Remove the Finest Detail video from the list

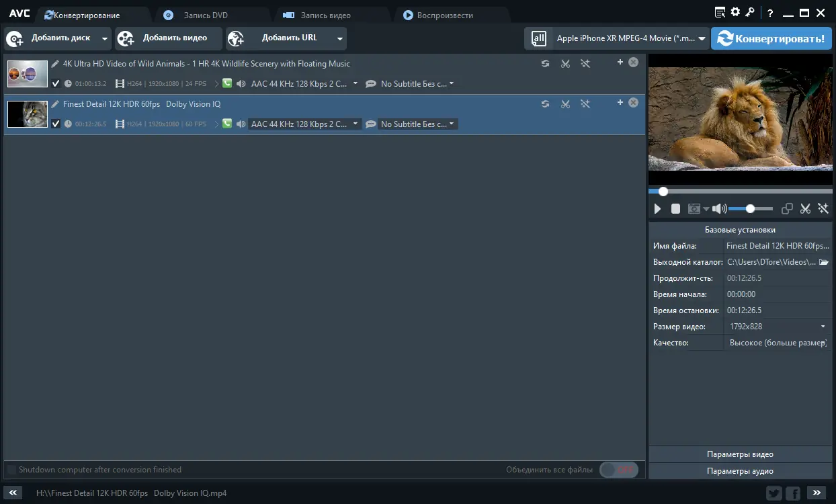coord(633,103)
